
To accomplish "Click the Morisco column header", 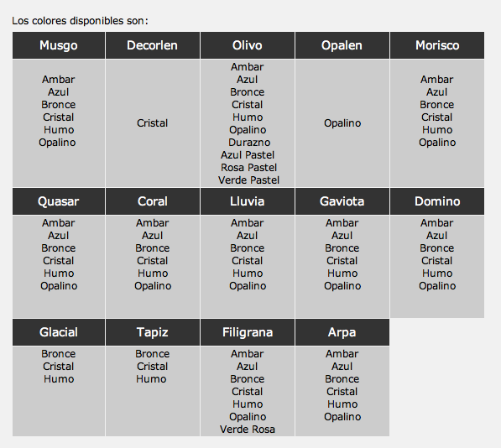I will tap(437, 45).
